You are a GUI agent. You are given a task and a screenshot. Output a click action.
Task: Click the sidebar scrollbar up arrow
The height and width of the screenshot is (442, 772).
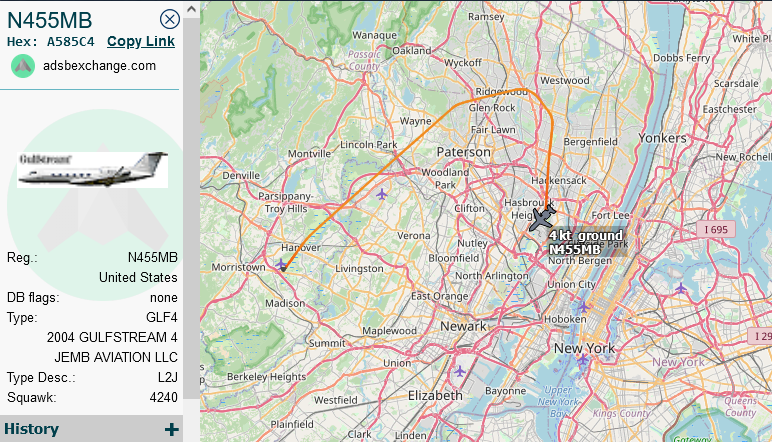point(192,9)
